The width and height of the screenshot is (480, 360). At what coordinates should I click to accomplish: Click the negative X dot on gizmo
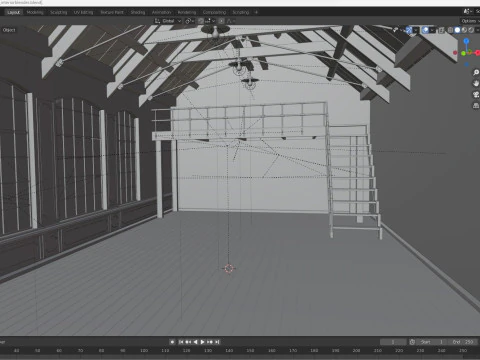(x=455, y=52)
